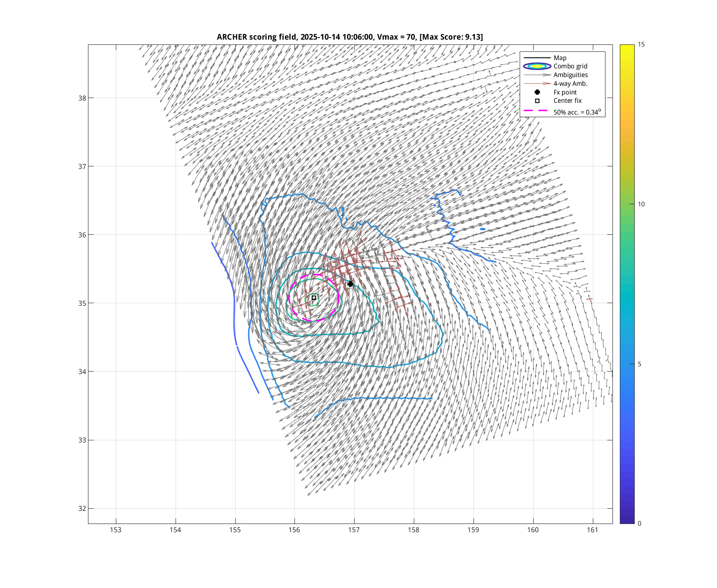717x588 pixels.
Task: Click the "50% acc. = 0.34" legend label
Action: pyautogui.click(x=577, y=112)
